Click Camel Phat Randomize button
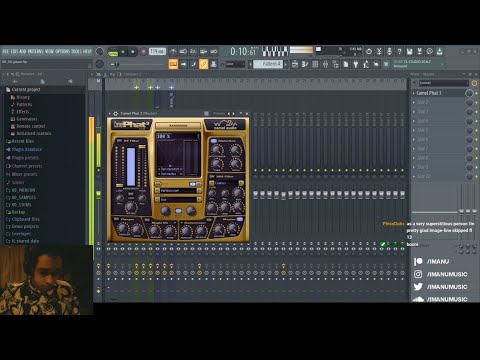 178,126
